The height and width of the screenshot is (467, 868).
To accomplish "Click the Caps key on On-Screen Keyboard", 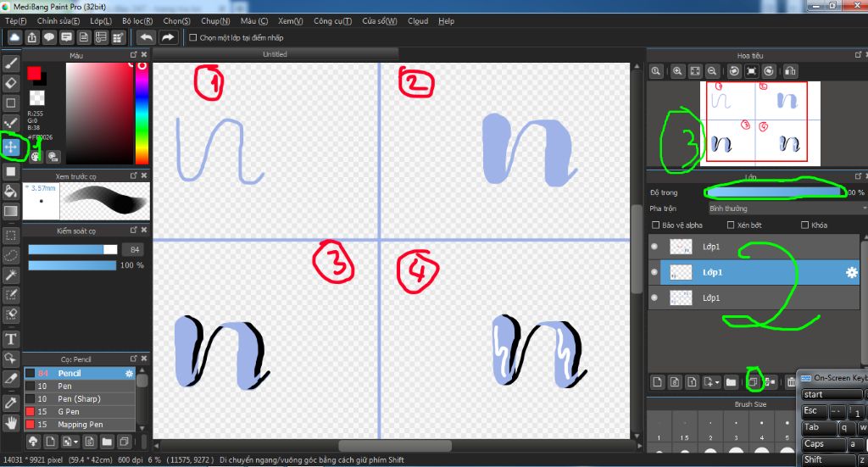I will click(824, 444).
